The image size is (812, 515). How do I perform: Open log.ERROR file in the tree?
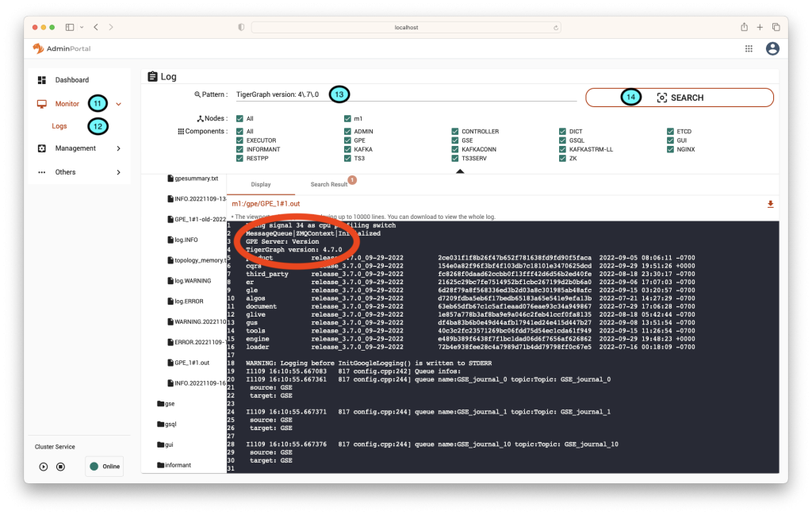[x=186, y=301]
